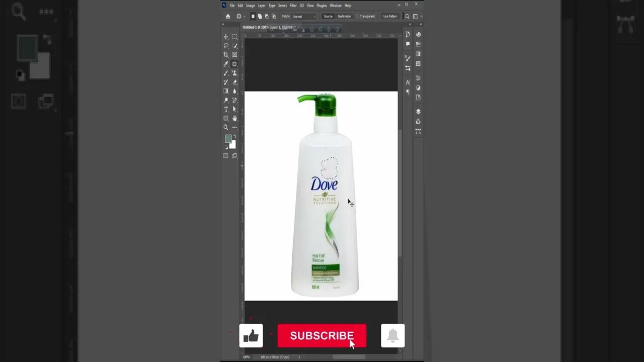The height and width of the screenshot is (362, 644).
Task: Choose Add to Selection mode
Action: pyautogui.click(x=260, y=16)
